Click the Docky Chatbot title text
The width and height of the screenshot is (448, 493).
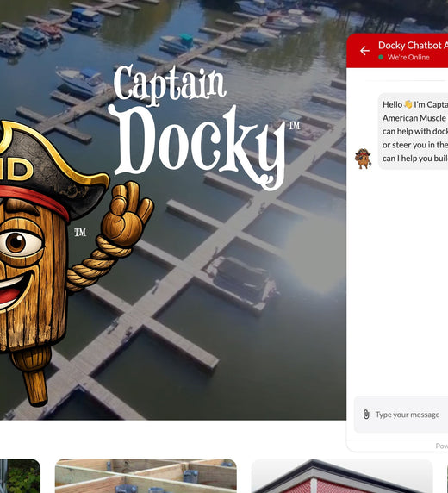(413, 46)
